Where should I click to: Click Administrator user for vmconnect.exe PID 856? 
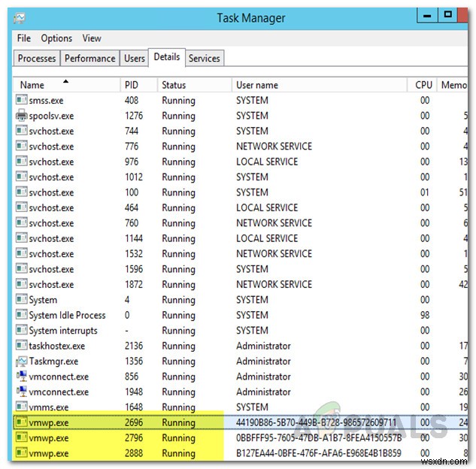pos(263,377)
